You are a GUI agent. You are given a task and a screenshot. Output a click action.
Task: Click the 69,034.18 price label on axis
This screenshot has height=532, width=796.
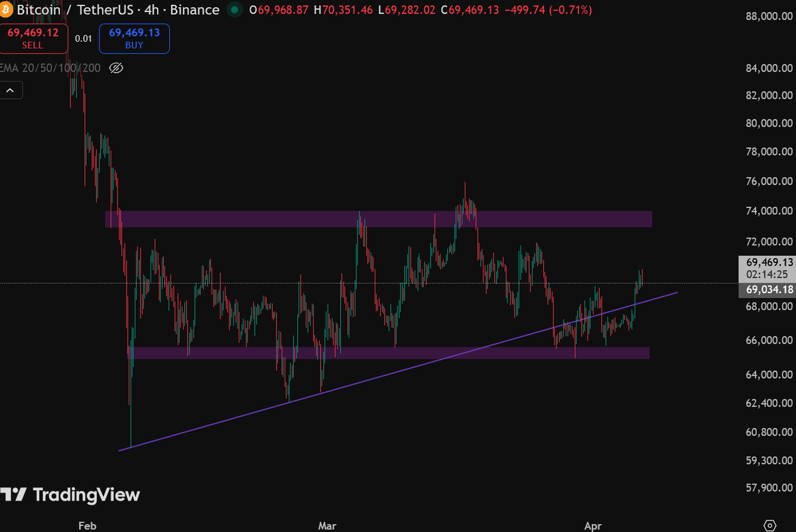point(769,290)
